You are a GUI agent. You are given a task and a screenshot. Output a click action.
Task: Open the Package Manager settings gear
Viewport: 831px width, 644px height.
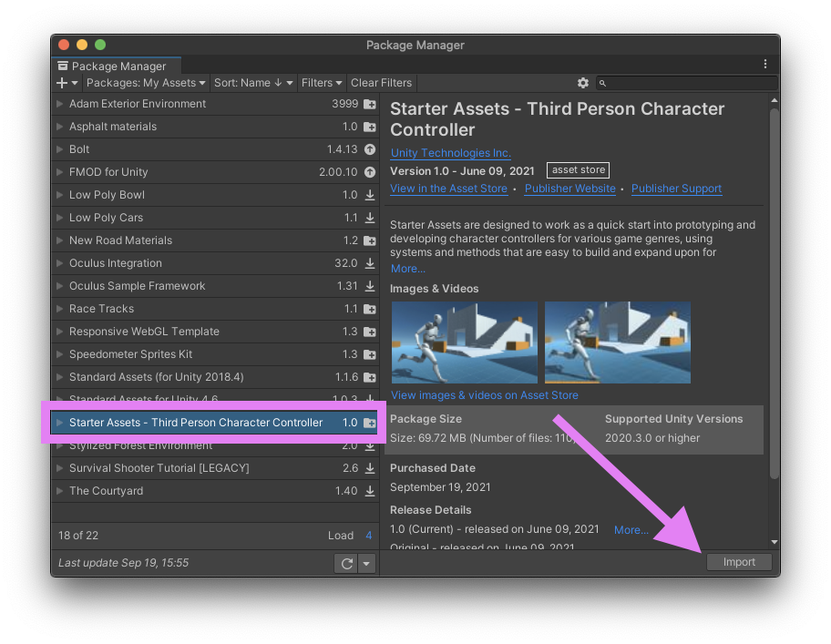click(x=583, y=83)
